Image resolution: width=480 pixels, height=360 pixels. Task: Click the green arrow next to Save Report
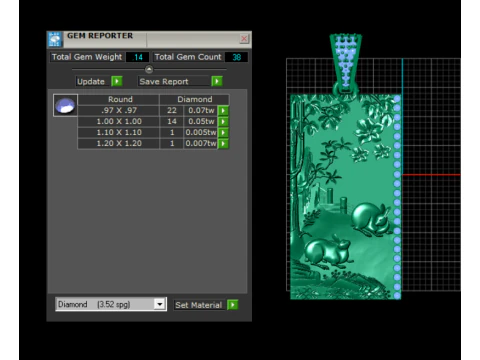tap(217, 81)
